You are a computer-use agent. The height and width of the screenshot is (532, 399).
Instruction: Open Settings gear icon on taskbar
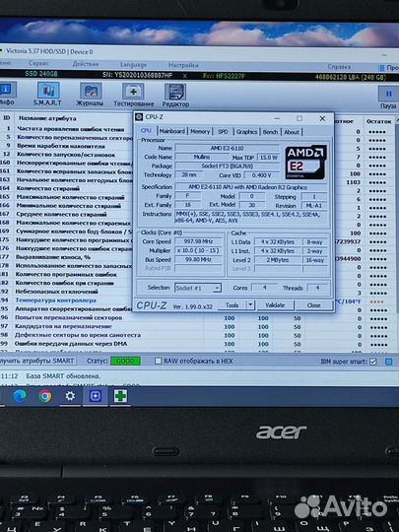[x=70, y=396]
